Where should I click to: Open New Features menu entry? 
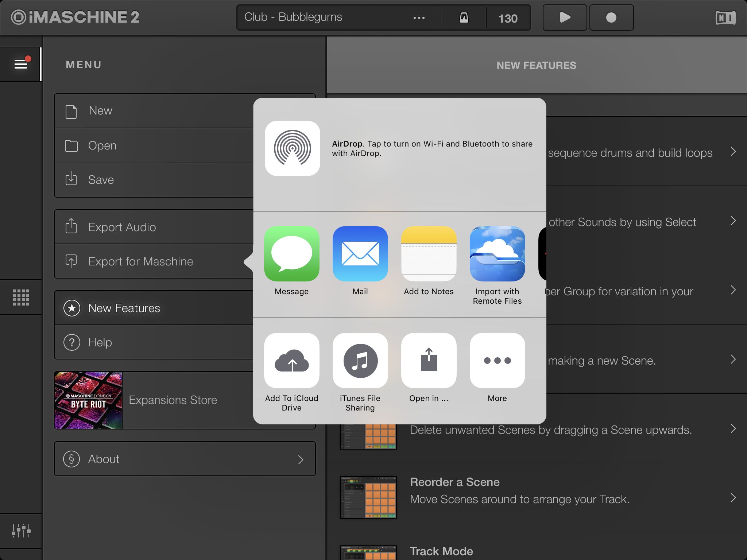click(x=154, y=308)
